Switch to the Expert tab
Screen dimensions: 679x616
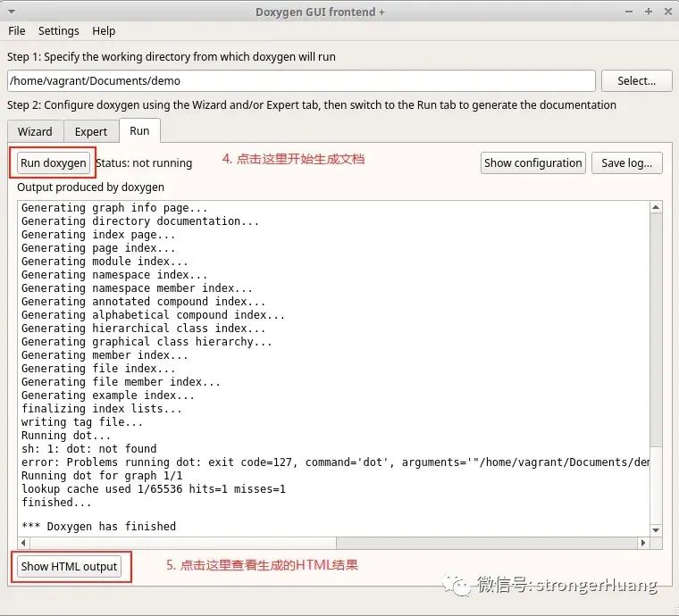91,131
